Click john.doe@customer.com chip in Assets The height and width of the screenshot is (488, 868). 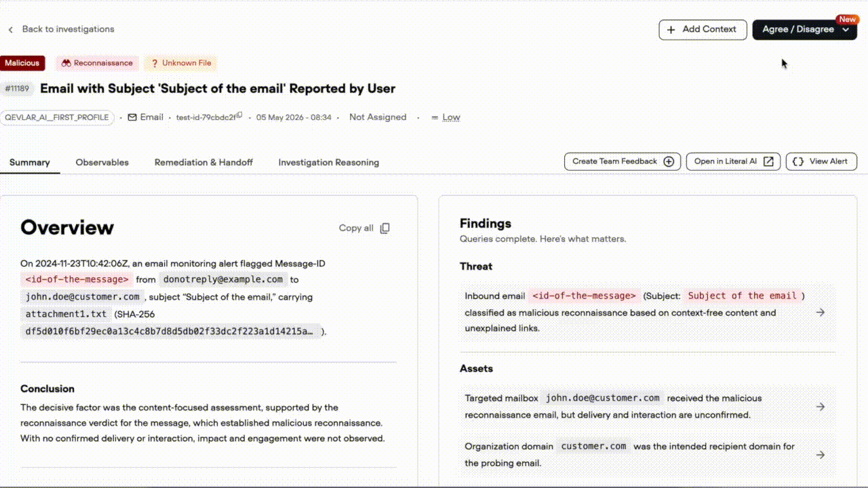(602, 398)
